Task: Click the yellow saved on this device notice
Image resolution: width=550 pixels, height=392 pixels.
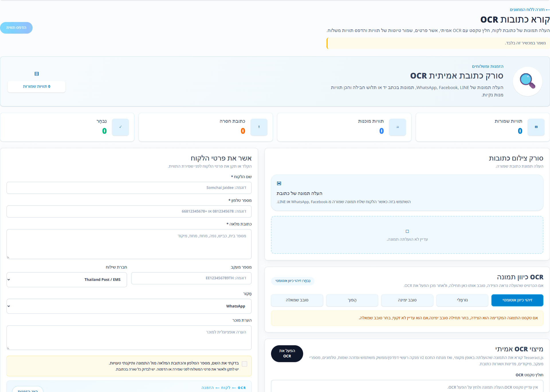Action: [438, 43]
